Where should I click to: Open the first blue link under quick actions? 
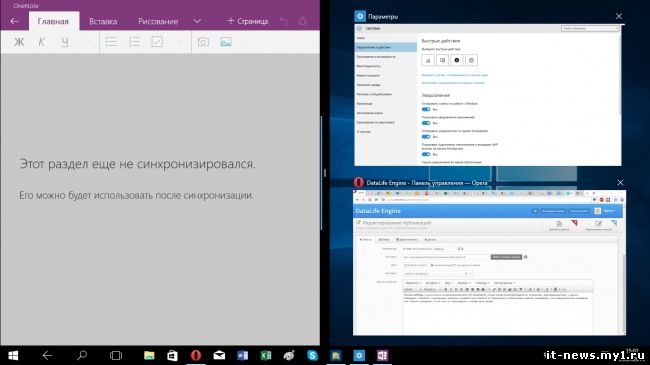[455, 75]
